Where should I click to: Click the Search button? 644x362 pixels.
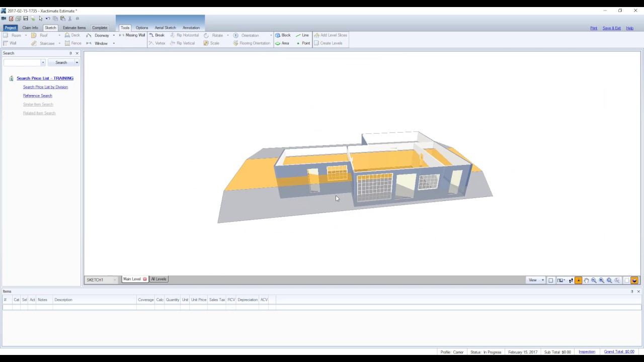pos(61,62)
